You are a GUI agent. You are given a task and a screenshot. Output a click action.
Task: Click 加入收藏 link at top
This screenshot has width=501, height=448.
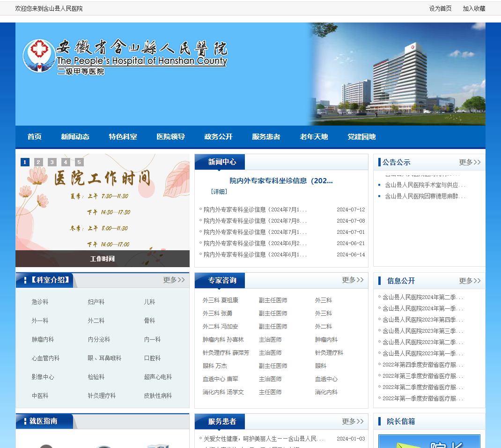[x=474, y=8]
